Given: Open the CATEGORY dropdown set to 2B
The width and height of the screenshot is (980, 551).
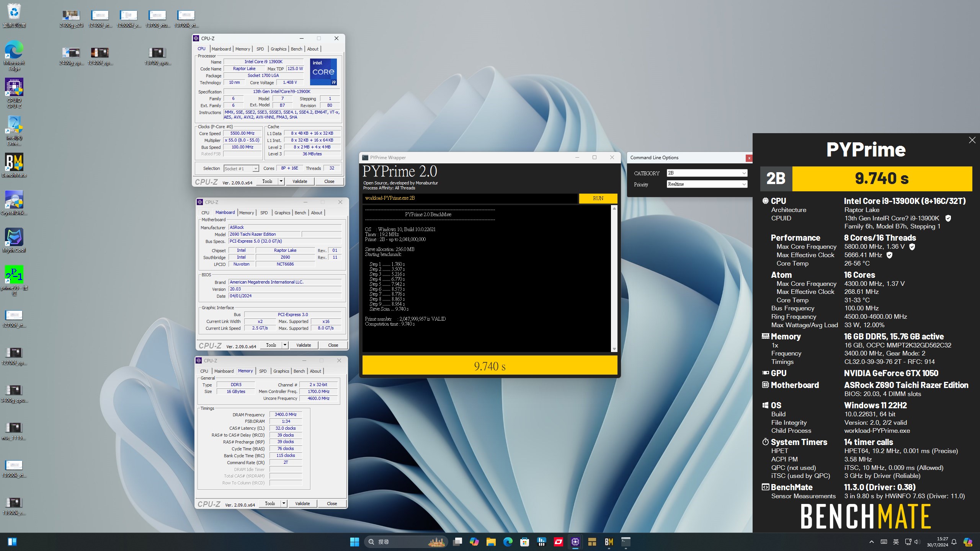Looking at the screenshot, I should pos(707,173).
